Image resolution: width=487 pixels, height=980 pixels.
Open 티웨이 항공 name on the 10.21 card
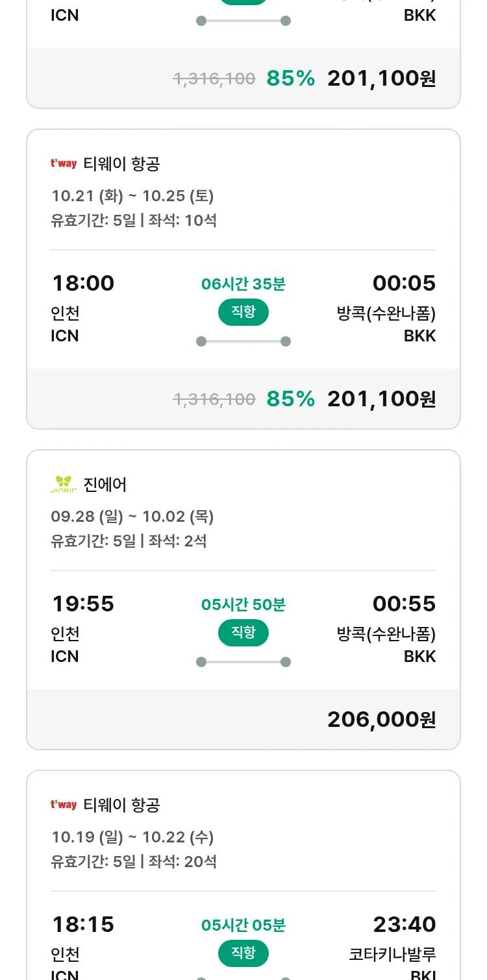click(121, 164)
